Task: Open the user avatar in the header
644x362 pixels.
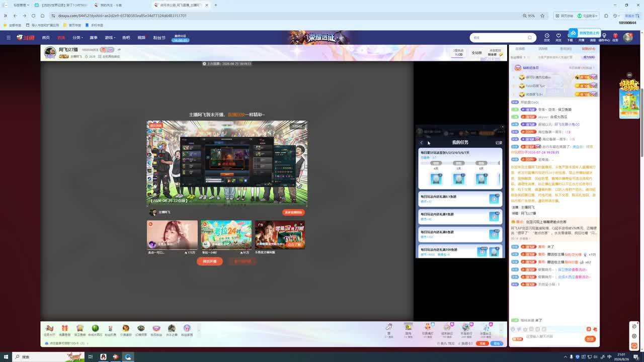Action: click(628, 37)
